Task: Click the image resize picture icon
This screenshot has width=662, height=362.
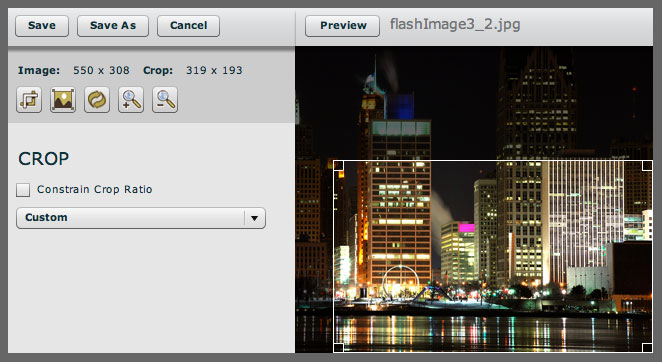Action: pos(63,100)
